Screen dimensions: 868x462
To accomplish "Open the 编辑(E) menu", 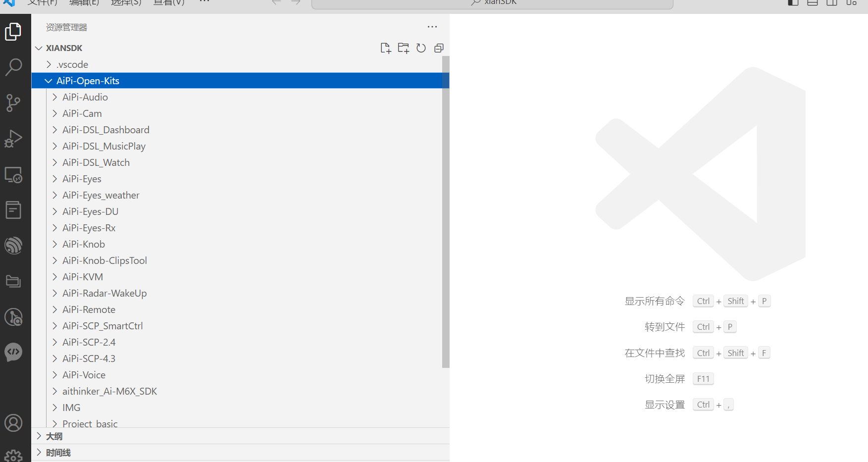I will [84, 2].
